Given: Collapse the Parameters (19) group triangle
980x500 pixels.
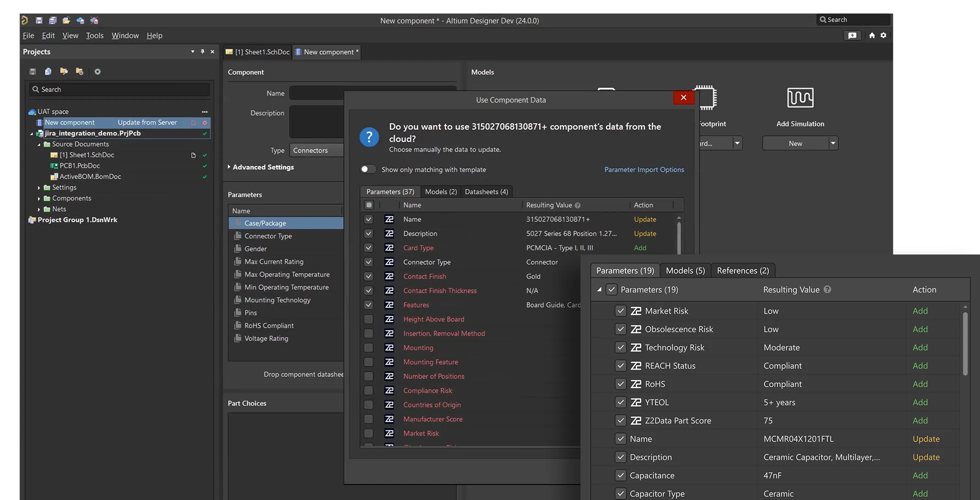Looking at the screenshot, I should [599, 289].
